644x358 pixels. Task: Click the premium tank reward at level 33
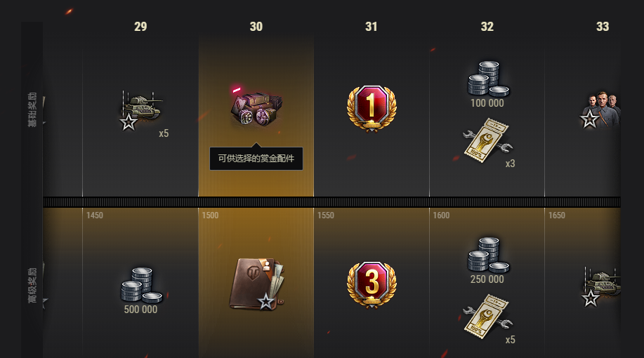click(x=602, y=286)
